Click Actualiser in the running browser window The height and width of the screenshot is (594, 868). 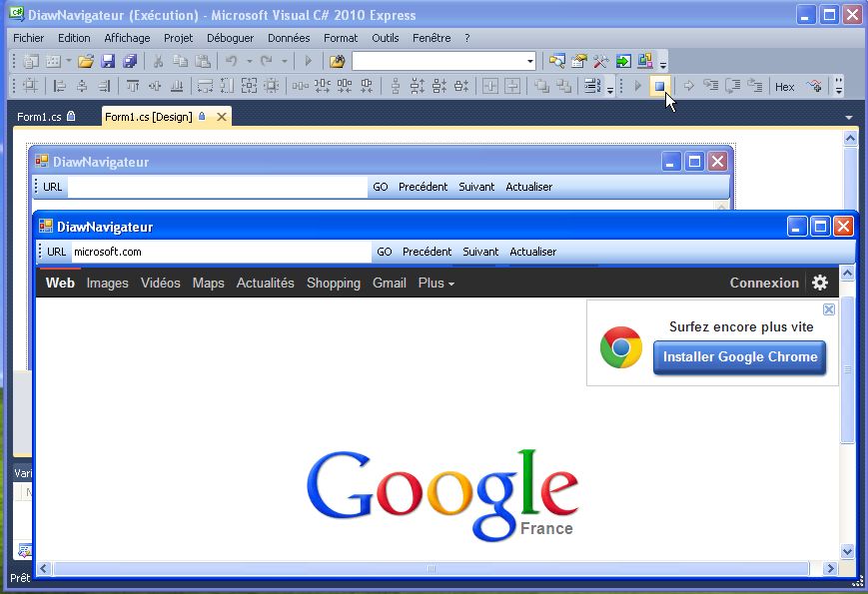click(532, 252)
